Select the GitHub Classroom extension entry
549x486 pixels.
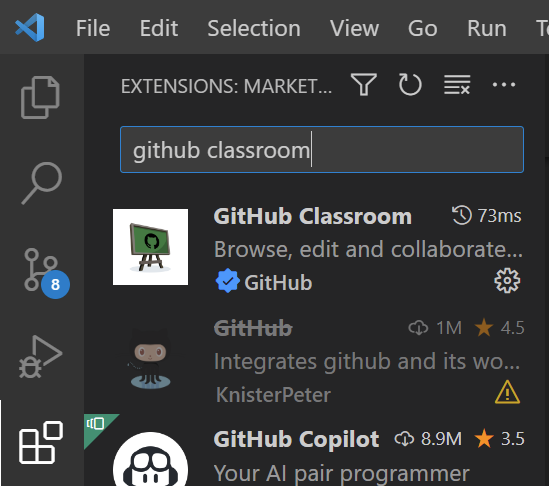(317, 249)
